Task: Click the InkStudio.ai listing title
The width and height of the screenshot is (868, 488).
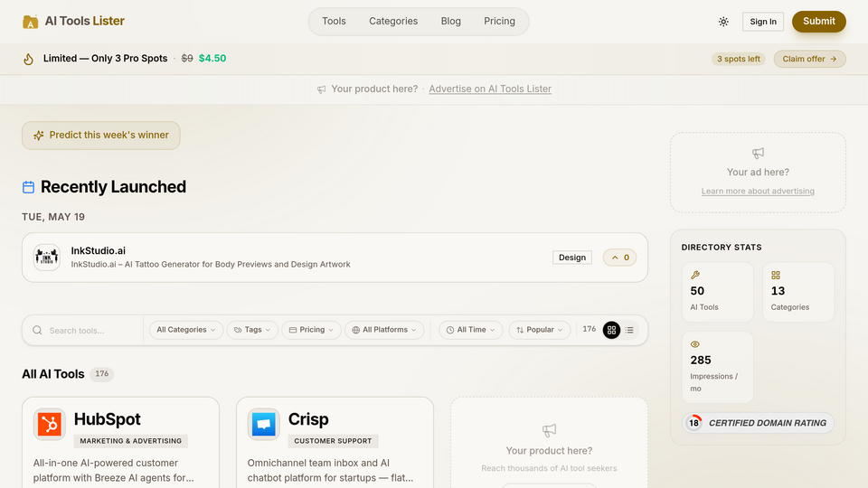Action: pos(98,250)
